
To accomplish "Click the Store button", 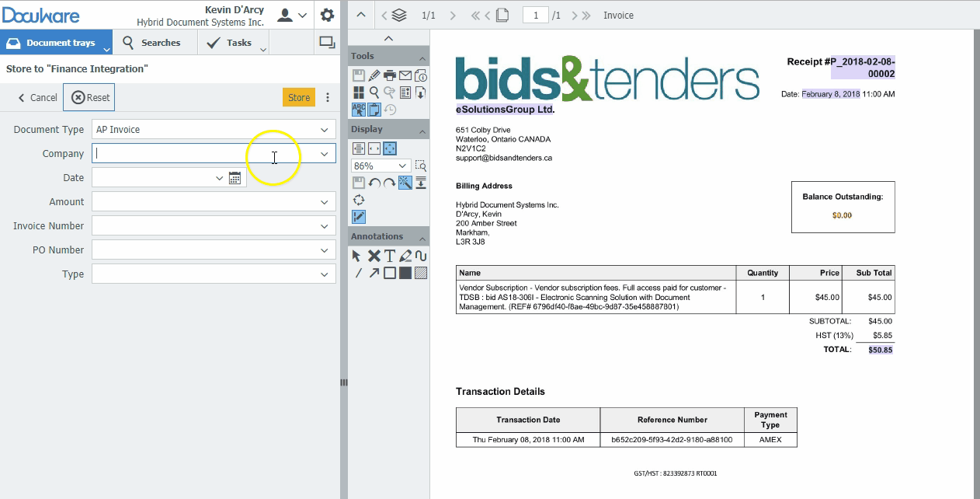I will click(x=299, y=97).
